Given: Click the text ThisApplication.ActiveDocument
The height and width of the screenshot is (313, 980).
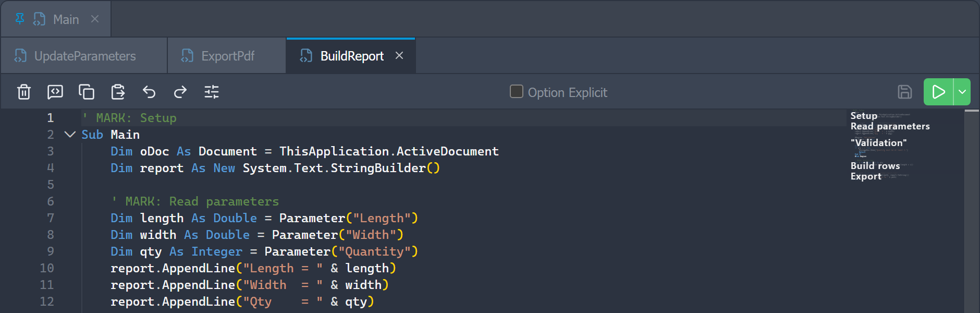Looking at the screenshot, I should point(389,151).
